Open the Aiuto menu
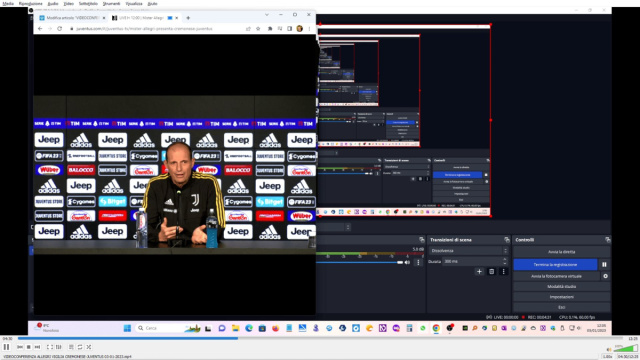Screen dimensions: 640x360 point(152,3)
